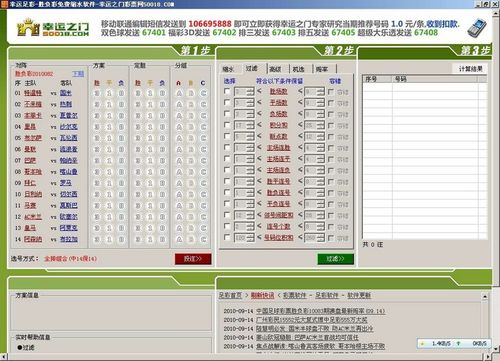Viewport: 500px width, 361px height.
Task: Pick draw (1) for match 09 拜仁 in 方案 column
Action: tap(109, 183)
